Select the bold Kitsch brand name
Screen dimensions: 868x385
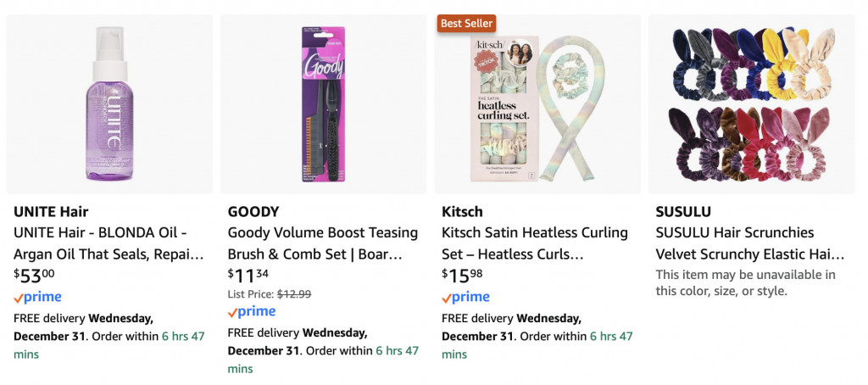point(462,212)
